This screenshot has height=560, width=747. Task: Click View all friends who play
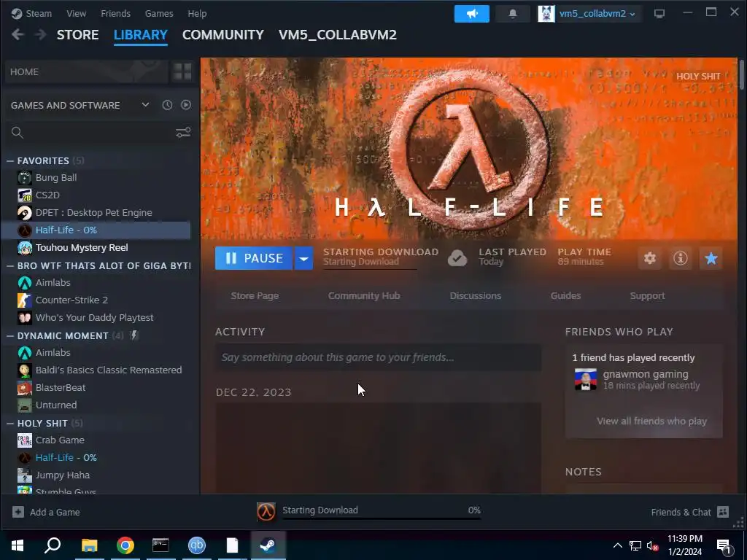pyautogui.click(x=651, y=421)
